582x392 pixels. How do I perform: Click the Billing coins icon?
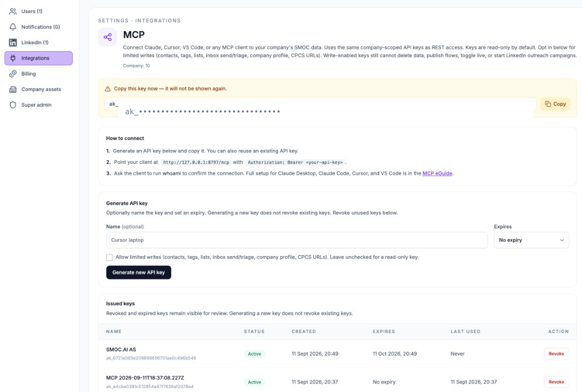pyautogui.click(x=13, y=74)
